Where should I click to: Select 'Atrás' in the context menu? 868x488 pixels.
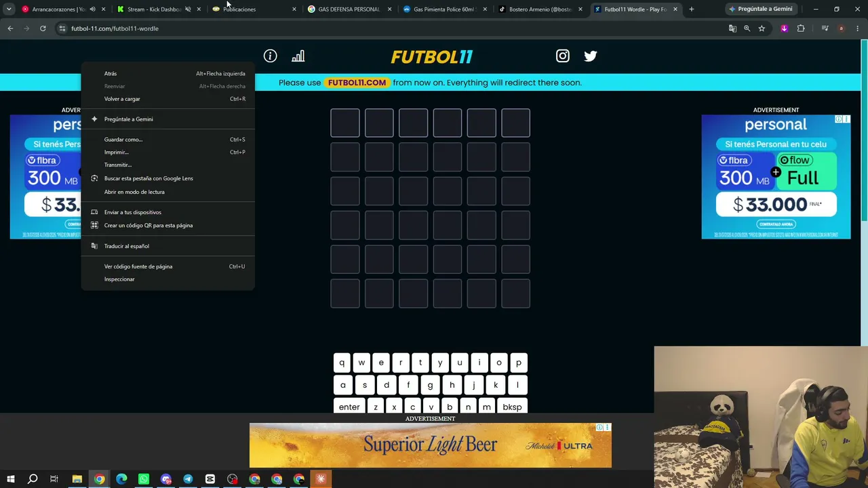tap(168, 73)
